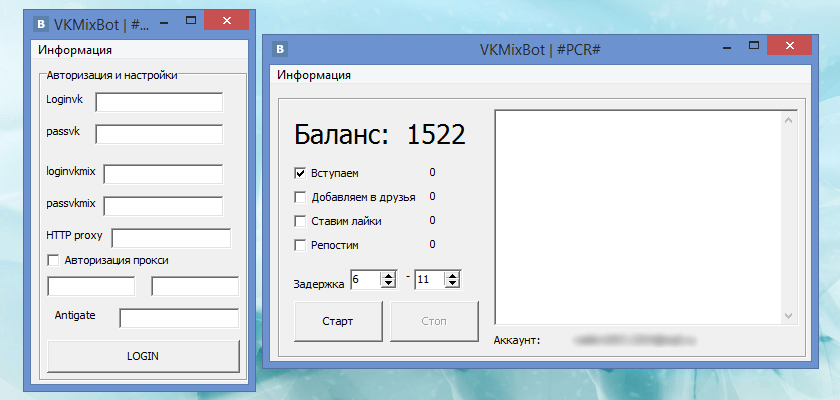Click the minimum delay field showing 6
The image size is (840, 400).
point(366,280)
